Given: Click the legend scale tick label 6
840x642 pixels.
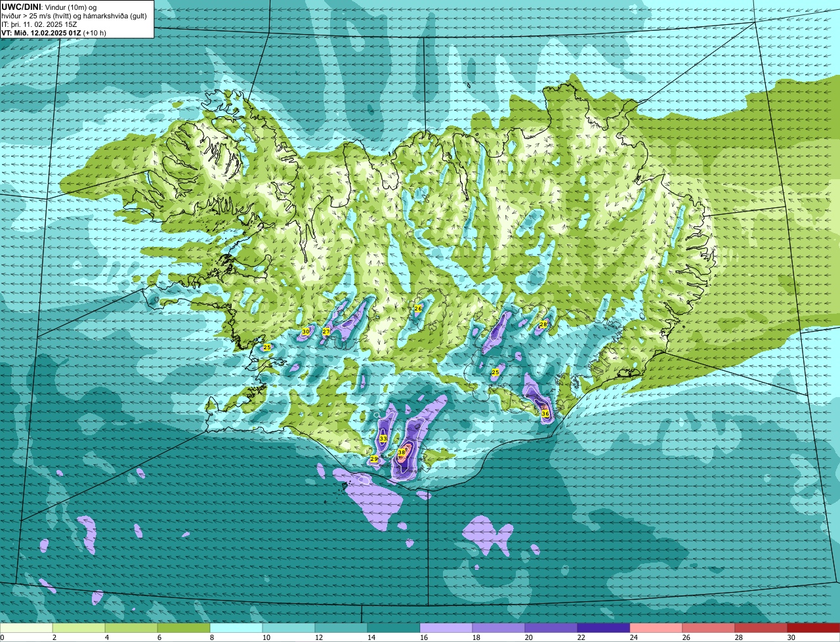Looking at the screenshot, I should [x=159, y=637].
